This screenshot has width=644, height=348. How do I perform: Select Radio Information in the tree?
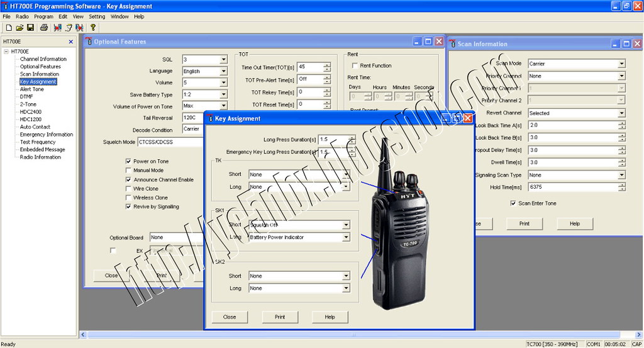pos(40,157)
